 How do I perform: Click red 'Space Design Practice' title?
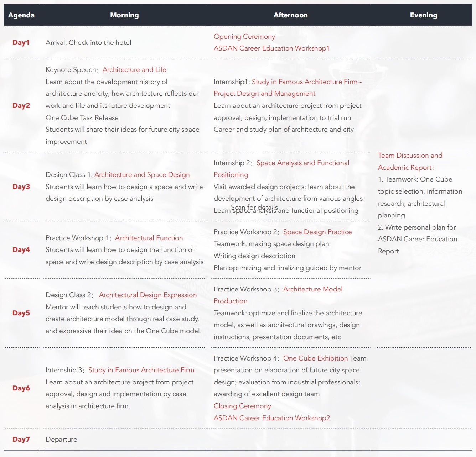tap(317, 232)
